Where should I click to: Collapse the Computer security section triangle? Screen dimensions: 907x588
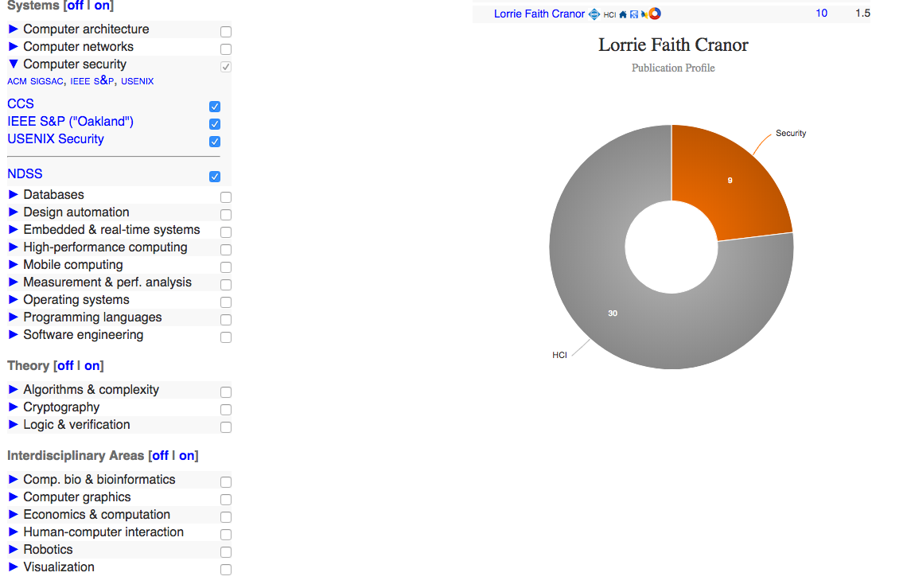[x=13, y=64]
